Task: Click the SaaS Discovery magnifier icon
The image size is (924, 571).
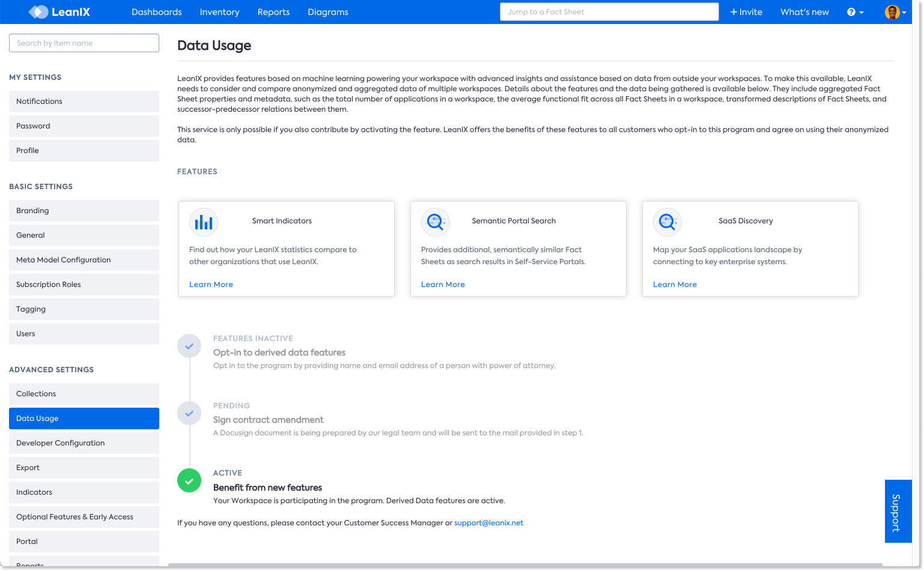Action: pos(667,222)
